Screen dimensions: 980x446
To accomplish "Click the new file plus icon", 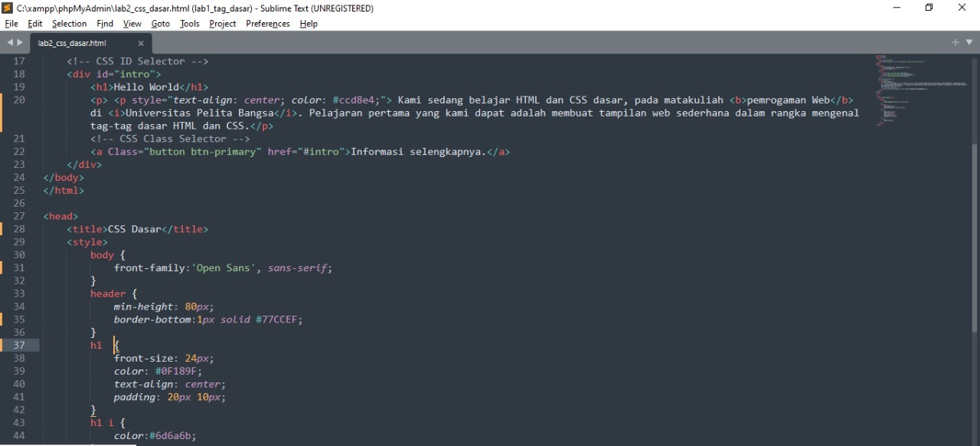I will point(955,43).
